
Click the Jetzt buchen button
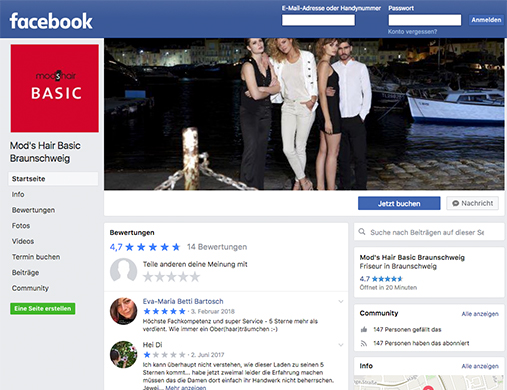[x=399, y=203]
